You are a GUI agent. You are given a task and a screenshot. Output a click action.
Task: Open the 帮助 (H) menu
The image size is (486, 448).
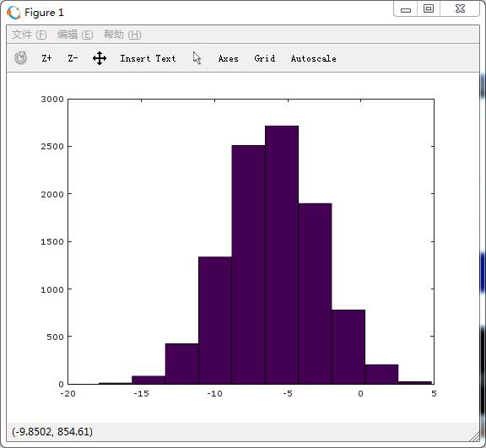coord(122,35)
